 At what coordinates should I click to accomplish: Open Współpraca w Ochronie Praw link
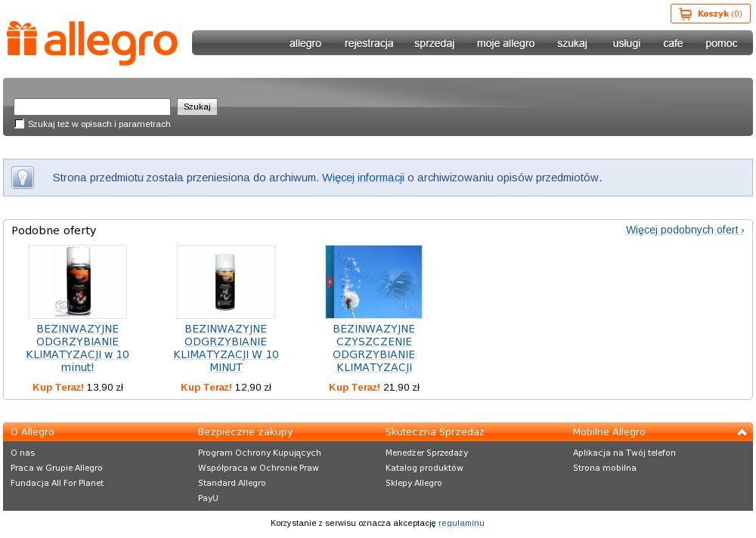pos(259,468)
